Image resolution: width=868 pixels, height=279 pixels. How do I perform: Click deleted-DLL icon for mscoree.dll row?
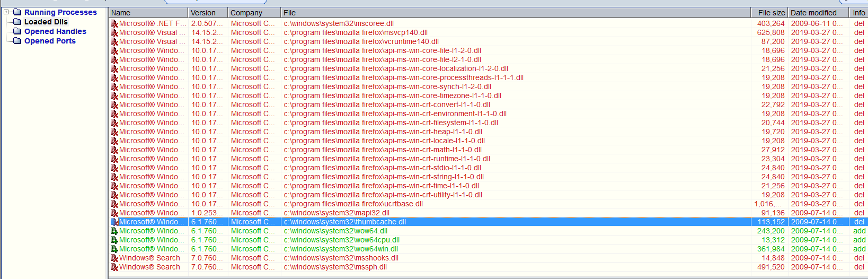pyautogui.click(x=114, y=23)
